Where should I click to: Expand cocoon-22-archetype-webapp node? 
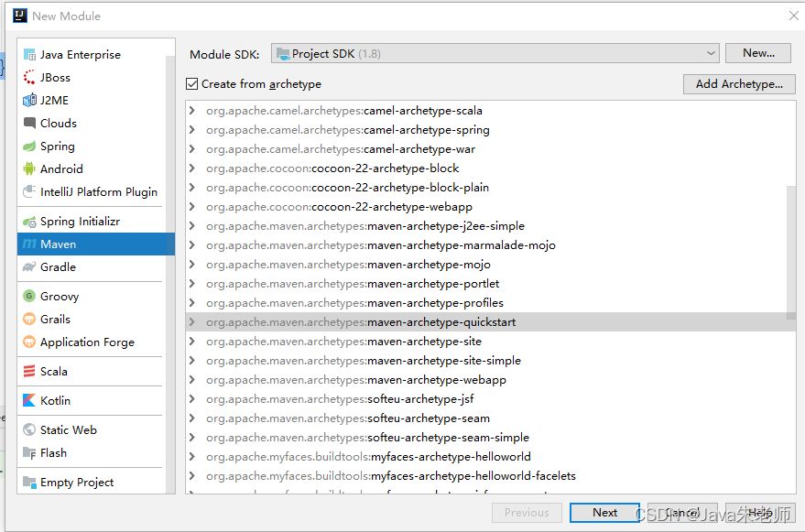click(x=192, y=206)
